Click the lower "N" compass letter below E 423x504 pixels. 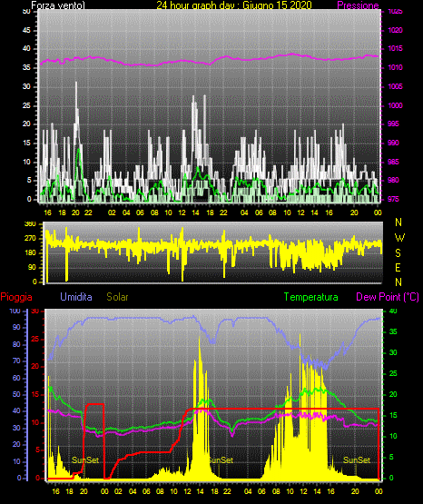tap(398, 282)
